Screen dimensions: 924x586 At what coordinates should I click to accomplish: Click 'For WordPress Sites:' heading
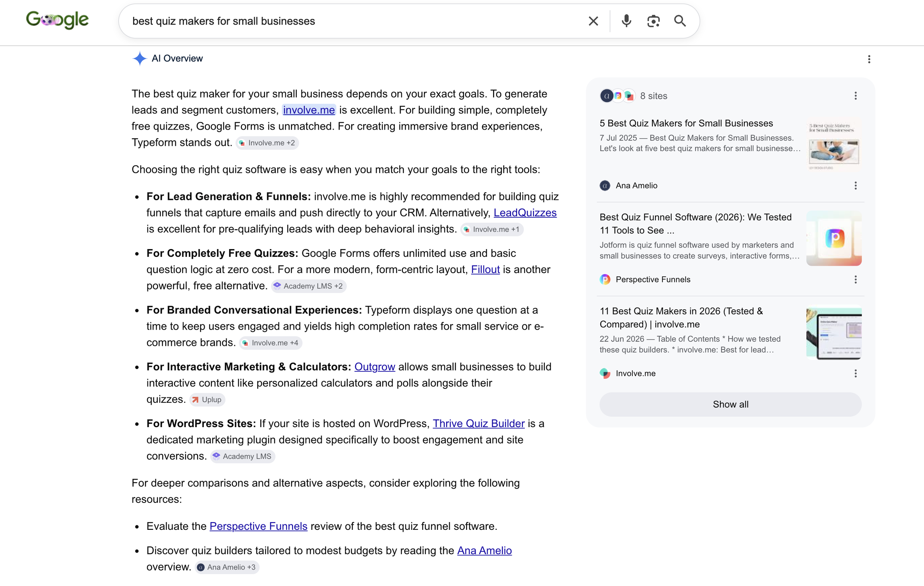coord(201,424)
